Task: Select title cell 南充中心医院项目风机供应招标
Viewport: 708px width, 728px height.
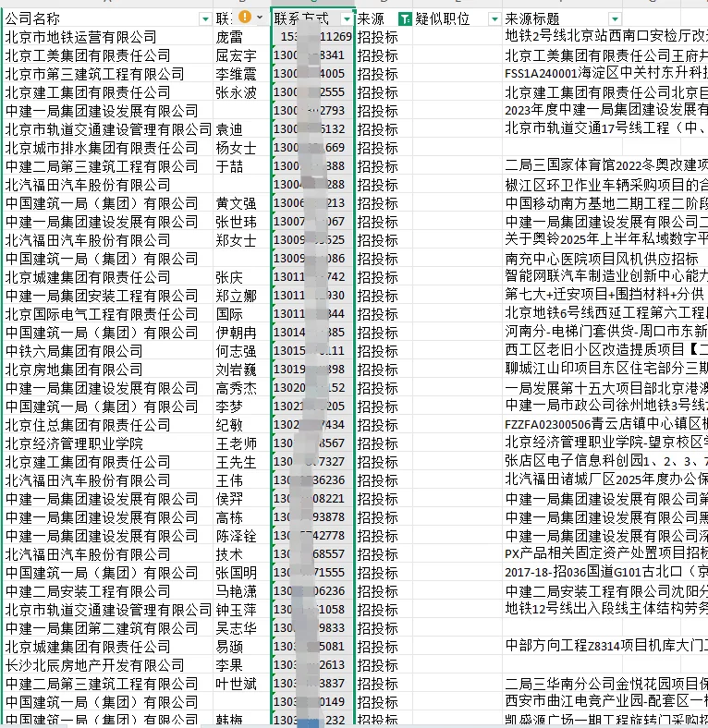Action: point(605,258)
